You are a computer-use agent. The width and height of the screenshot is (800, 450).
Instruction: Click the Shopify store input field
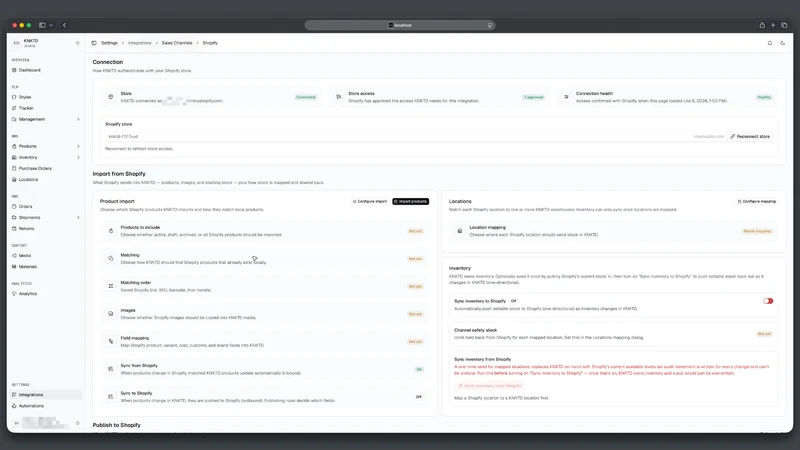click(398, 137)
